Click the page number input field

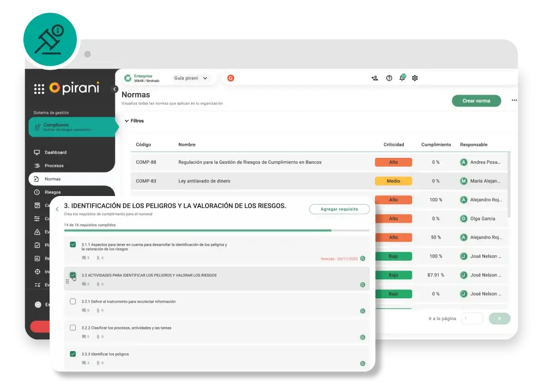pyautogui.click(x=472, y=318)
